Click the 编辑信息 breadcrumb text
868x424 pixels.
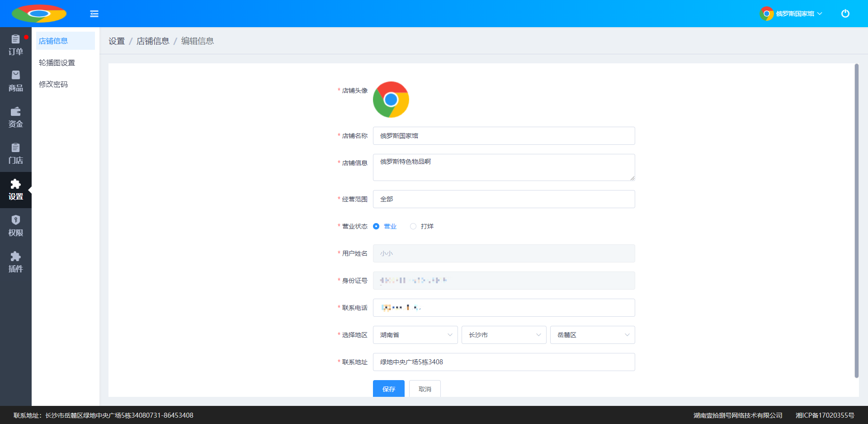(198, 41)
